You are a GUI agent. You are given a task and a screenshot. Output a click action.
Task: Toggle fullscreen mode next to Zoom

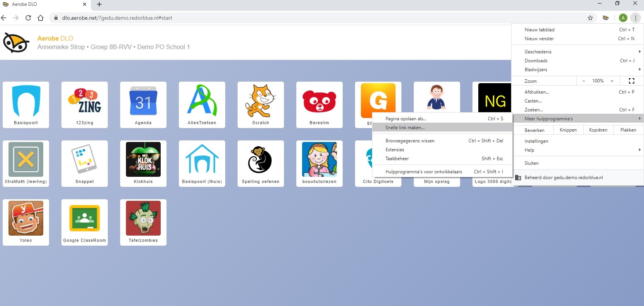pos(632,81)
